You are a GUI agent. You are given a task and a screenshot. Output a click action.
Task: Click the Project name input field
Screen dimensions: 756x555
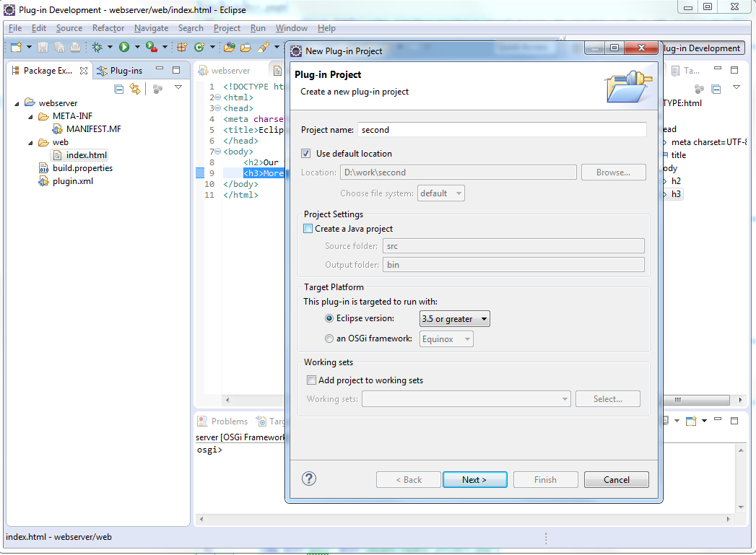pyautogui.click(x=502, y=130)
